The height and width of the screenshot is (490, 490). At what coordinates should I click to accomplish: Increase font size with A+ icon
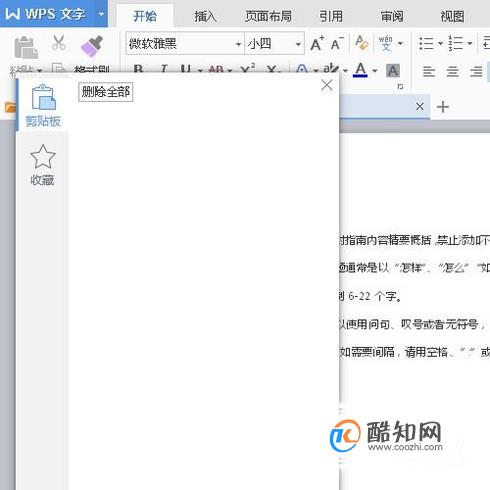(x=317, y=43)
